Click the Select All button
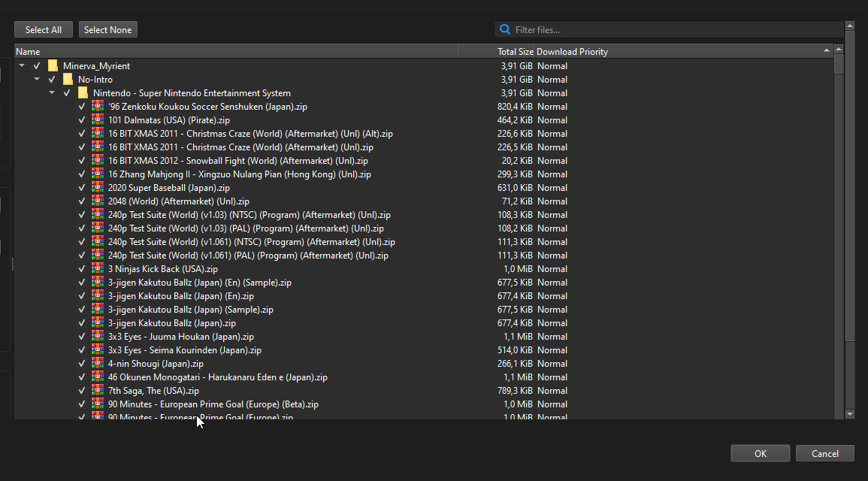The width and height of the screenshot is (868, 481). tap(43, 30)
